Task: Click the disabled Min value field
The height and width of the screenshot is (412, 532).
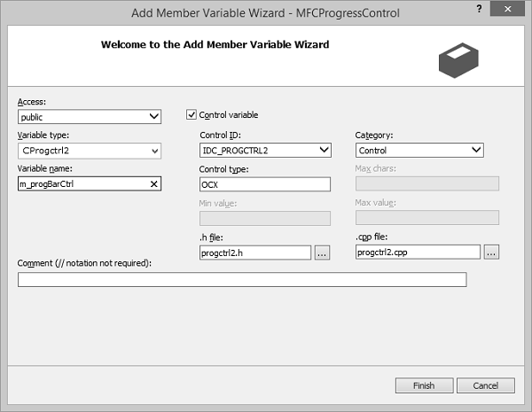Action: [265, 218]
